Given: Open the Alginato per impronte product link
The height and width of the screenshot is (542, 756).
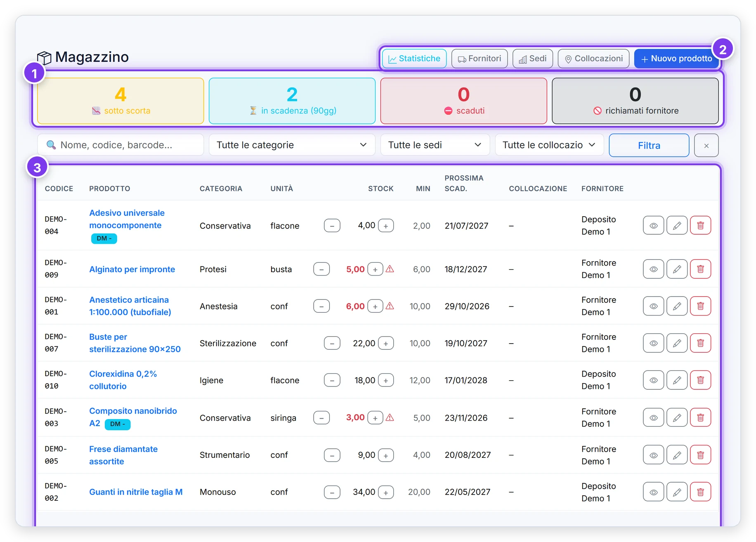Looking at the screenshot, I should pos(132,269).
